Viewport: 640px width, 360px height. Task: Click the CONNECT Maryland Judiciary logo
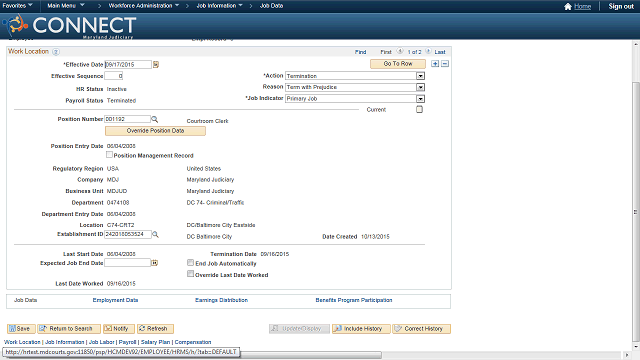69,26
